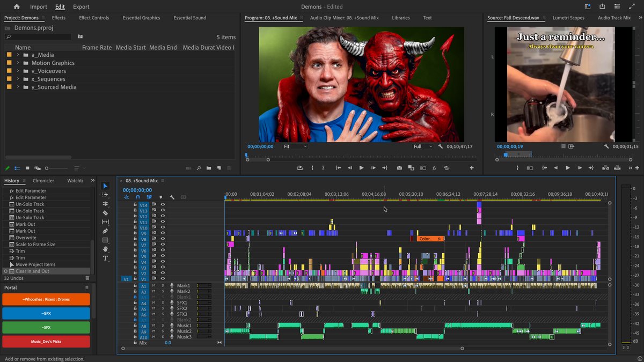Click Project panel thumbnail zoom slider
This screenshot has width=644, height=362.
click(x=56, y=168)
